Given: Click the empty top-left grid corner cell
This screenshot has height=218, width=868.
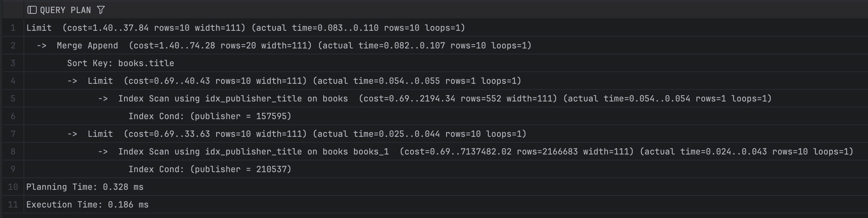Looking at the screenshot, I should pos(13,10).
